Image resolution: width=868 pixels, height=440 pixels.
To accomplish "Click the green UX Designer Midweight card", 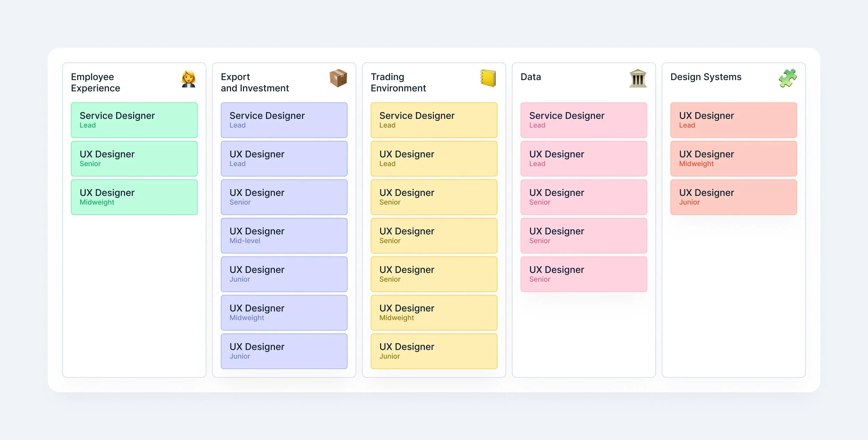I will tap(134, 197).
